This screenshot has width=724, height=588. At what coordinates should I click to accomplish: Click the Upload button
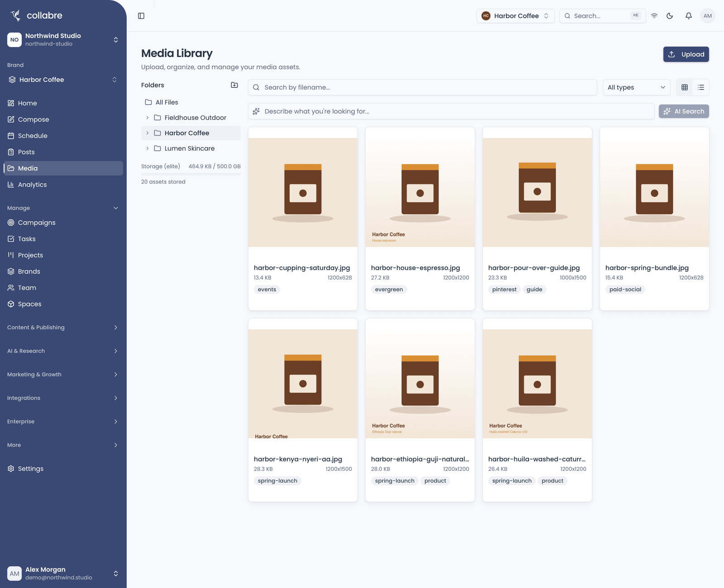tap(686, 54)
